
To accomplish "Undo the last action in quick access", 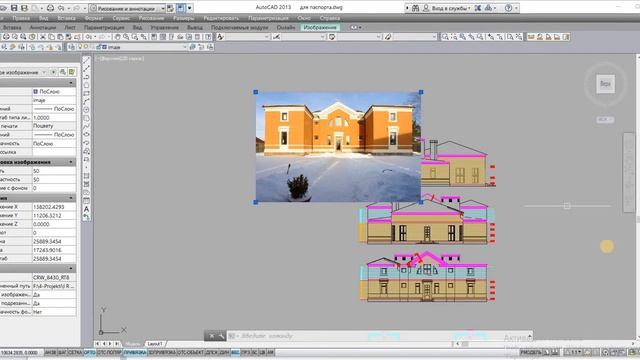I will (62, 8).
